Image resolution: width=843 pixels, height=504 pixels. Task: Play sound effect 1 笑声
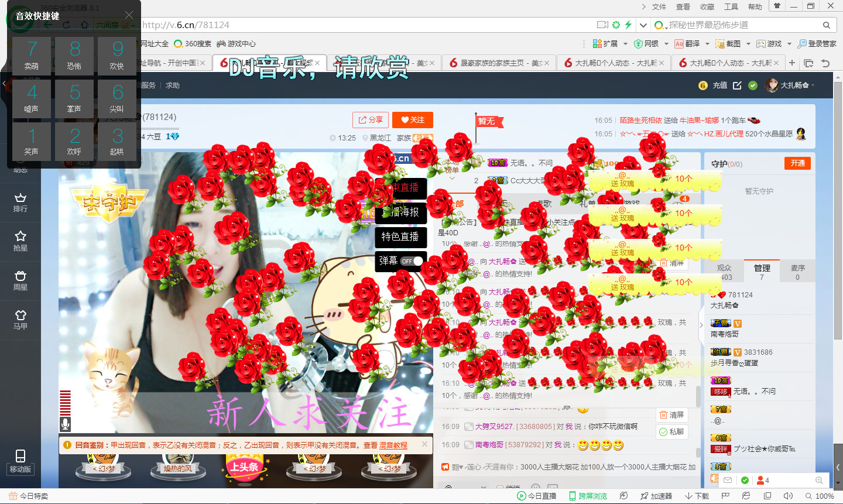point(32,140)
